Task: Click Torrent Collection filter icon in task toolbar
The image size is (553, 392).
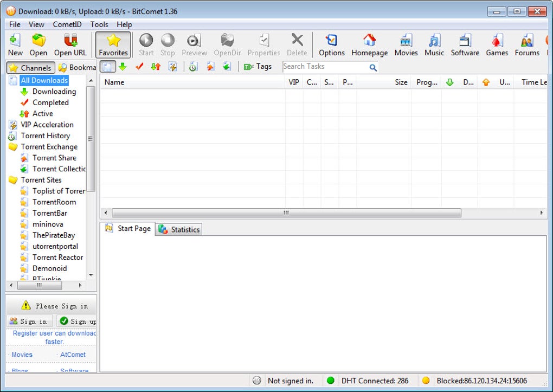Action: coord(227,67)
